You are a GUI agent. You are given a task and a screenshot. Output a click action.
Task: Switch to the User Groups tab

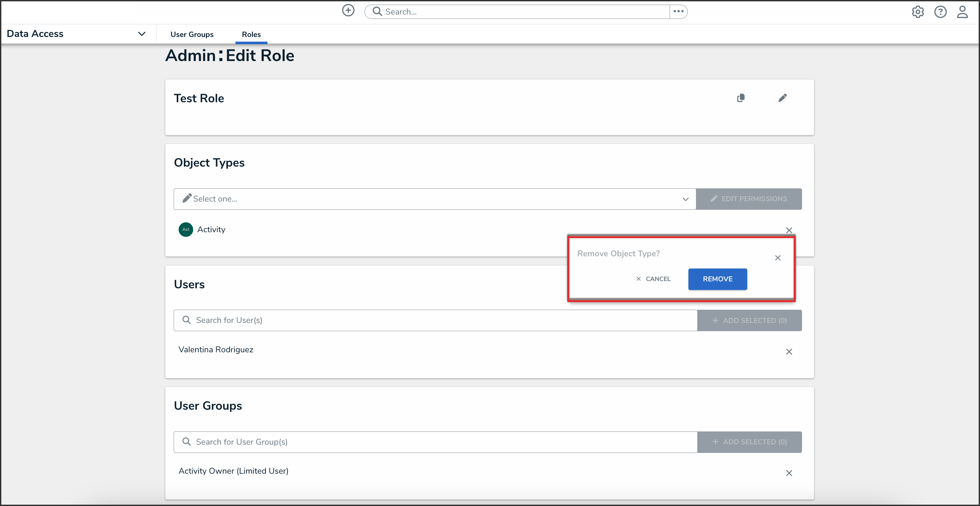pyautogui.click(x=192, y=34)
